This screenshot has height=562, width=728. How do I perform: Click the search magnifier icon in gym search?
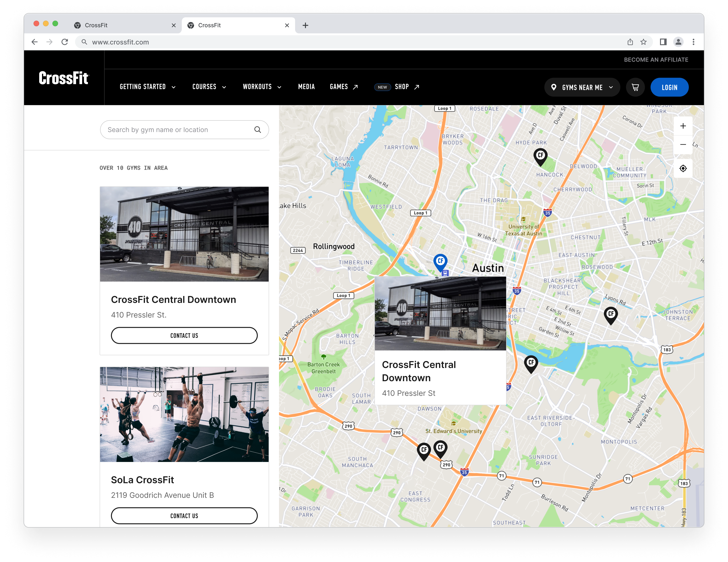tap(258, 130)
